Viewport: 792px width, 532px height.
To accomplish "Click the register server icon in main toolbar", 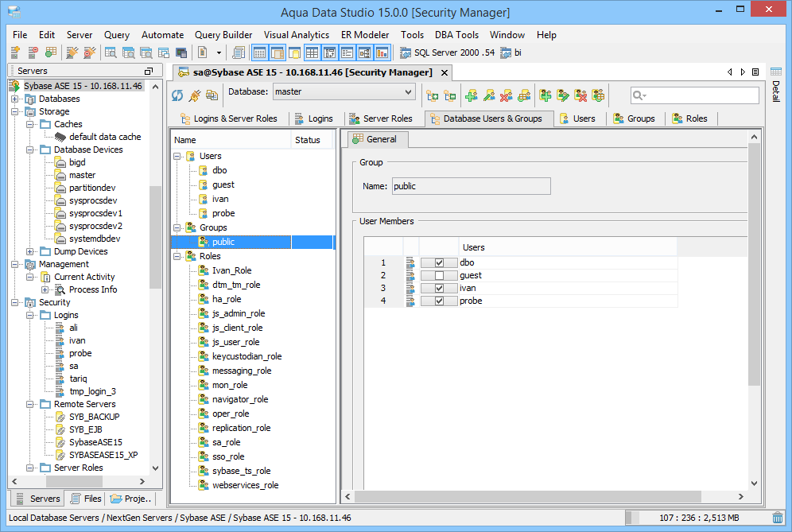I will click(x=15, y=53).
